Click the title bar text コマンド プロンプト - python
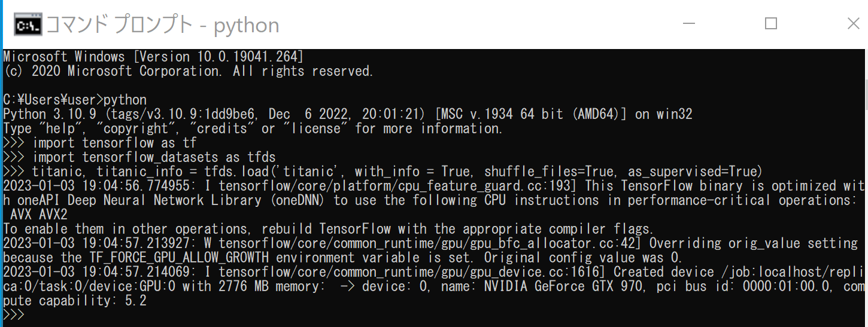868x327 pixels. coord(163,25)
